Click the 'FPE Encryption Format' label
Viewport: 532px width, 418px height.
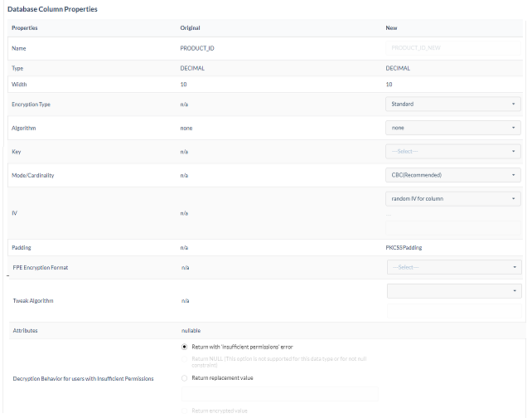point(41,267)
